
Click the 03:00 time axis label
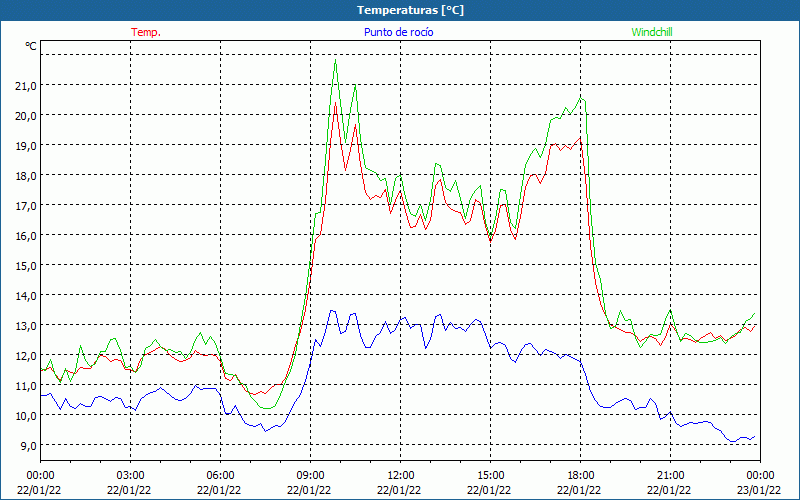pyautogui.click(x=130, y=475)
